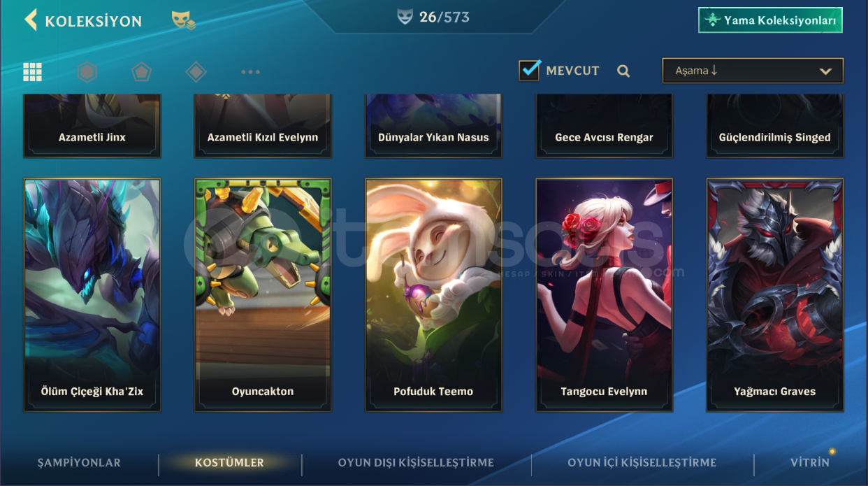Click the mask counter icon near 26/573

(x=405, y=17)
